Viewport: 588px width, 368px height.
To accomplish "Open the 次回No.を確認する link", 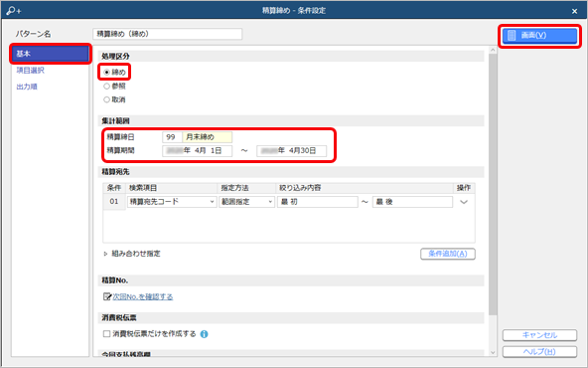I will (143, 296).
